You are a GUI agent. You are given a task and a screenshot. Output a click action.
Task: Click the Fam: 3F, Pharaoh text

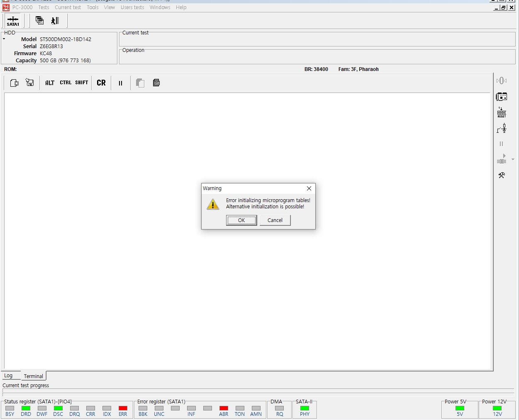click(358, 69)
